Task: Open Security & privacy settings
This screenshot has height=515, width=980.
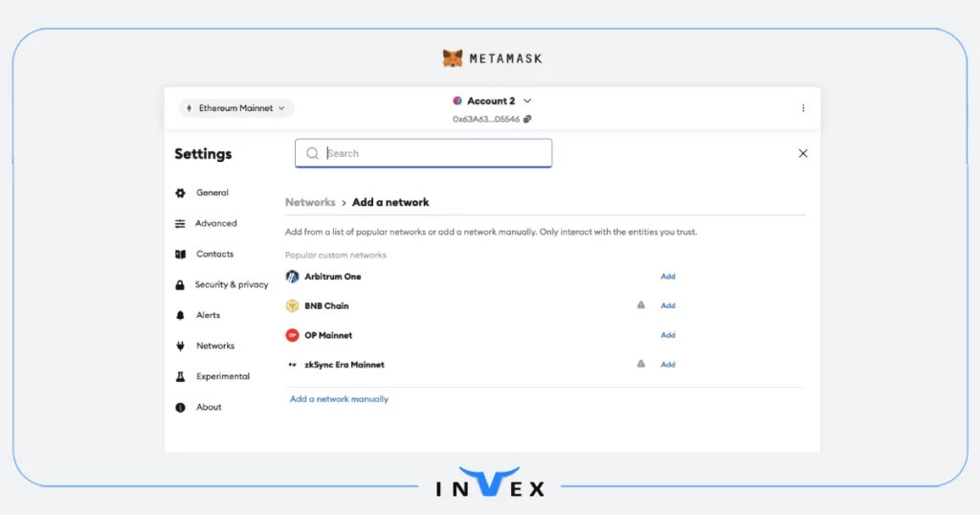Action: 232,284
